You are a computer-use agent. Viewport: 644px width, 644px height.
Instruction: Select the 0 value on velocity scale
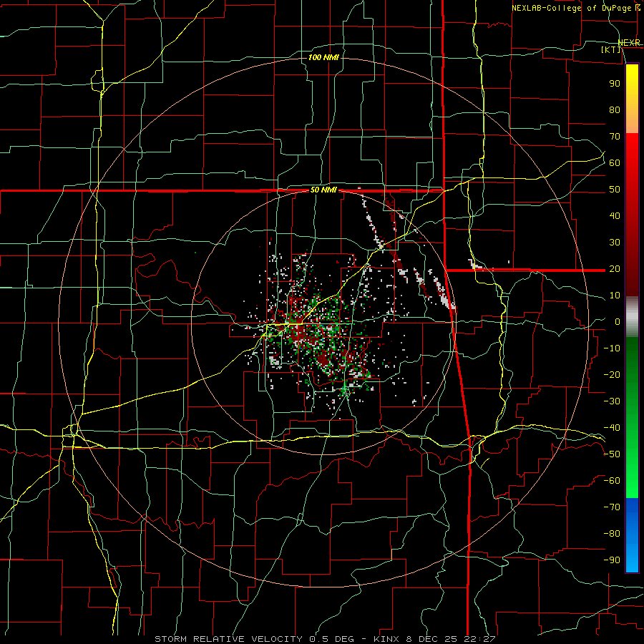[618, 321]
